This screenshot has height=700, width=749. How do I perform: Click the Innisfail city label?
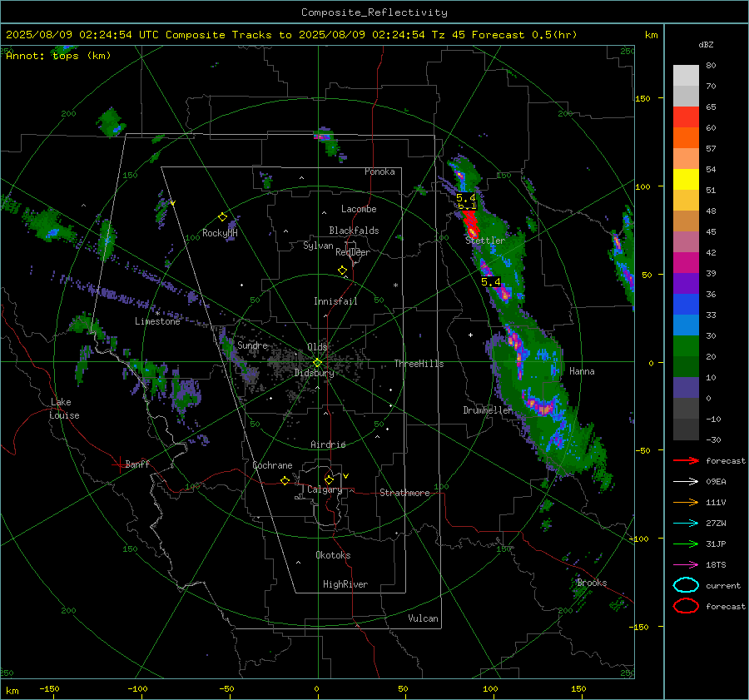pyautogui.click(x=335, y=301)
